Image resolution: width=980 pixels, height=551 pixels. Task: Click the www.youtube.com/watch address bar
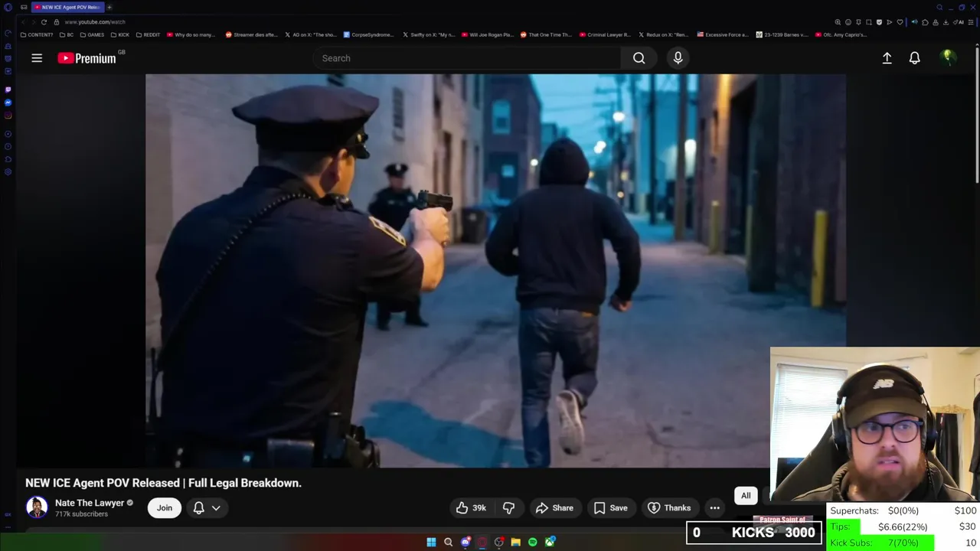(x=95, y=22)
